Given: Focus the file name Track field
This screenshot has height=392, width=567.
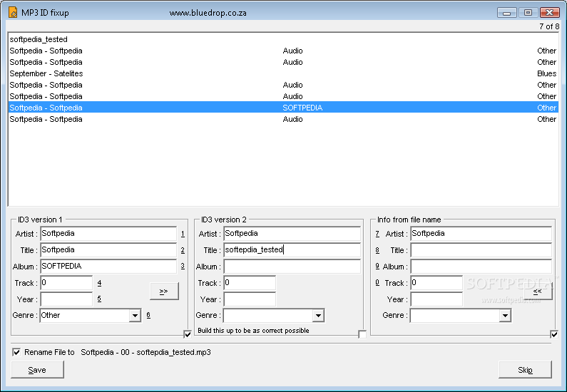Looking at the screenshot, I should pos(436,283).
